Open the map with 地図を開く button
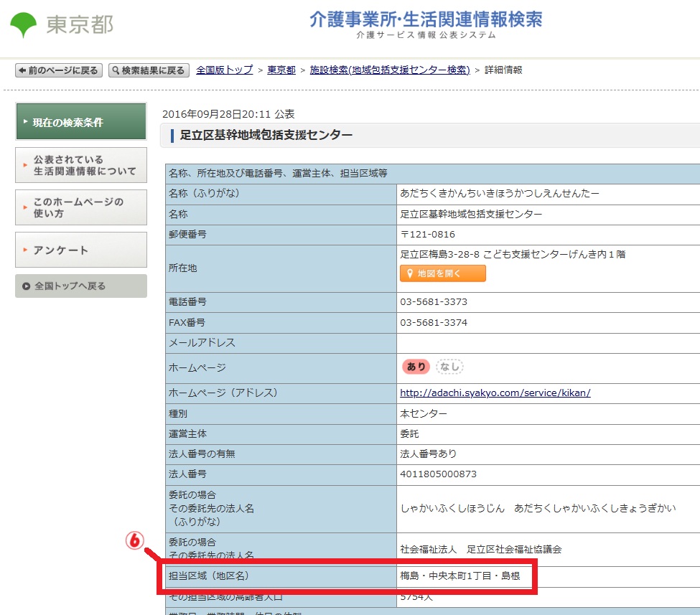 coord(442,273)
